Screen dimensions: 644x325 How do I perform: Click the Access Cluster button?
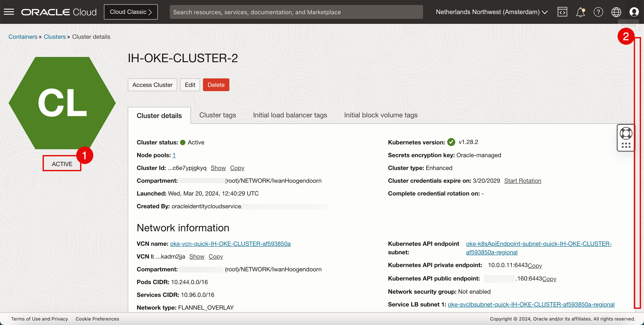click(x=152, y=85)
